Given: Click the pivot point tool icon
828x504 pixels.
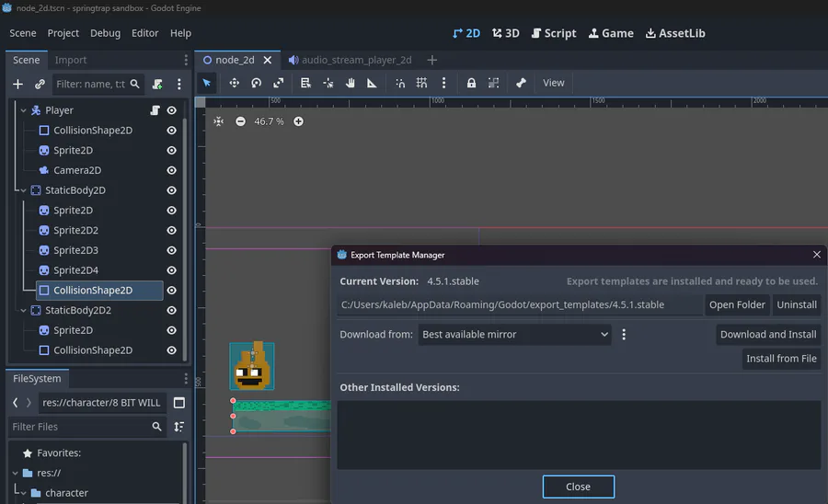Looking at the screenshot, I should click(328, 83).
